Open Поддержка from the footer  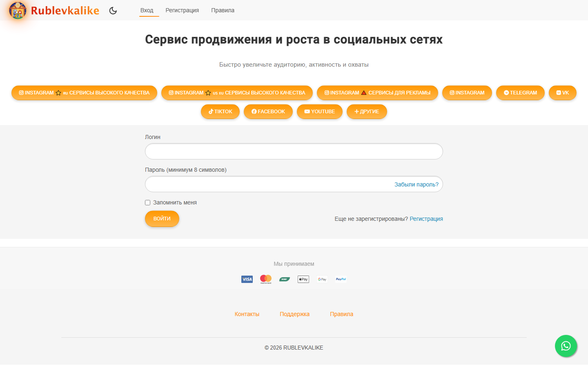[x=294, y=314]
